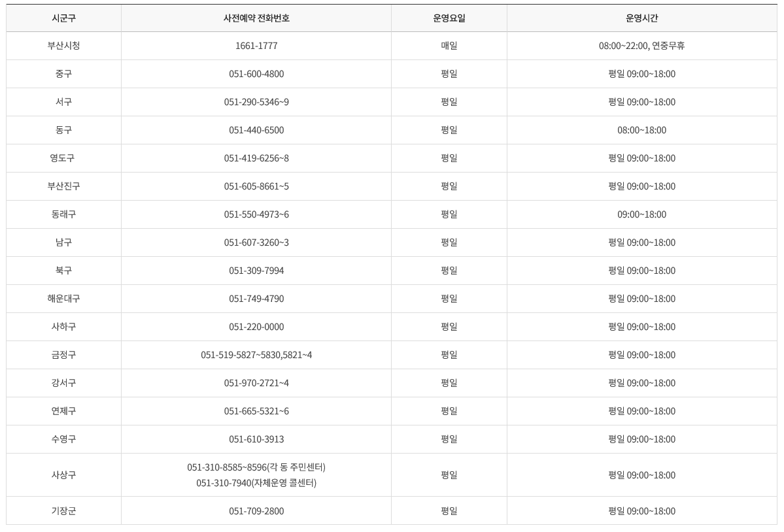Click the 시군구 column header
Screen dimensions: 784x532
click(x=63, y=18)
